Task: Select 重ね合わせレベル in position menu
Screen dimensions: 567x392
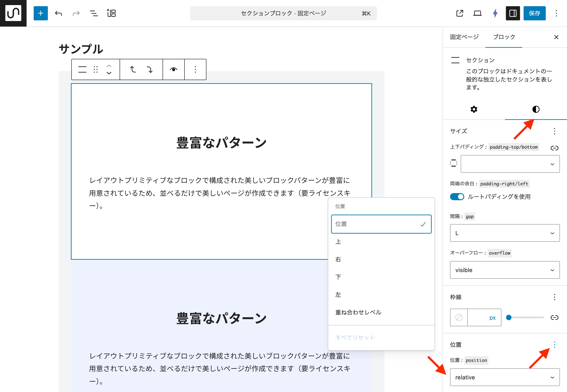Action: [358, 312]
